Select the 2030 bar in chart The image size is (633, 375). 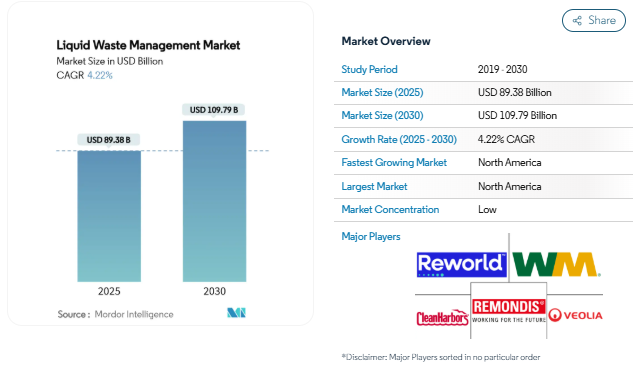214,201
